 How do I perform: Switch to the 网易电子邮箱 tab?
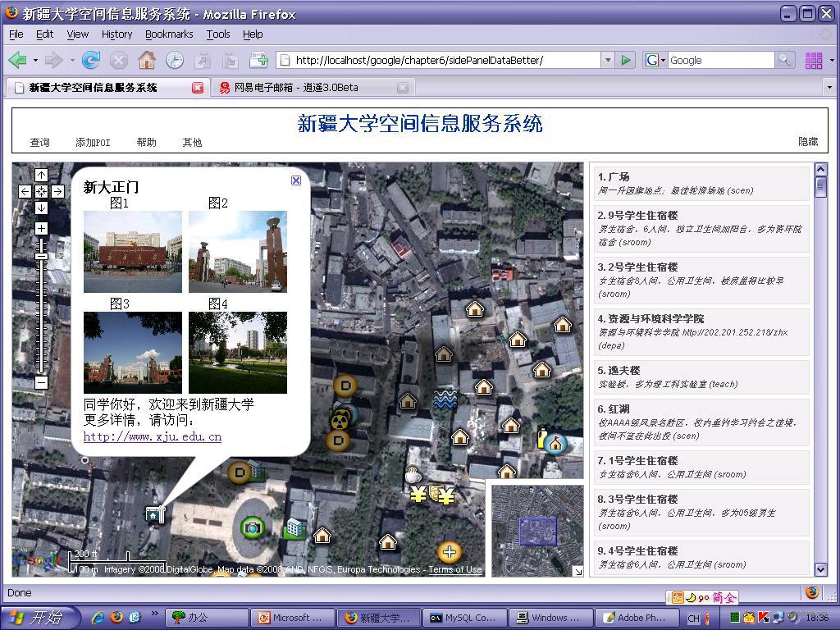295,87
